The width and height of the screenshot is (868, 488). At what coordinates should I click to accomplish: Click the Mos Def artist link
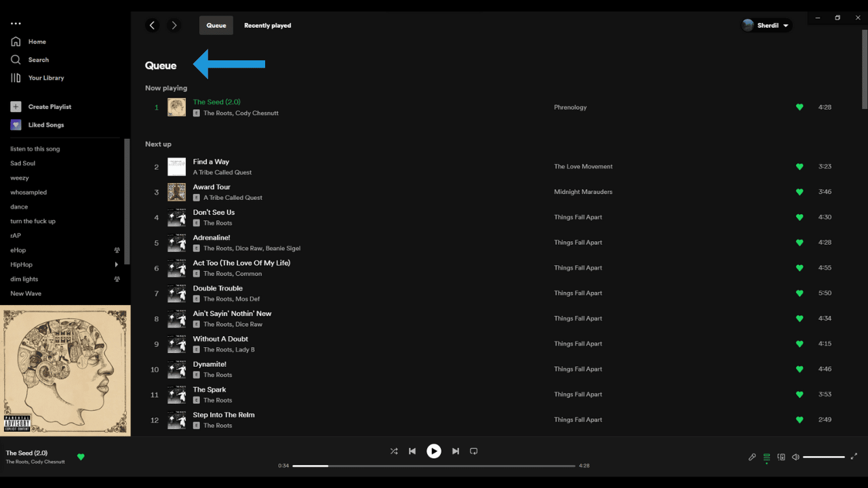click(248, 299)
